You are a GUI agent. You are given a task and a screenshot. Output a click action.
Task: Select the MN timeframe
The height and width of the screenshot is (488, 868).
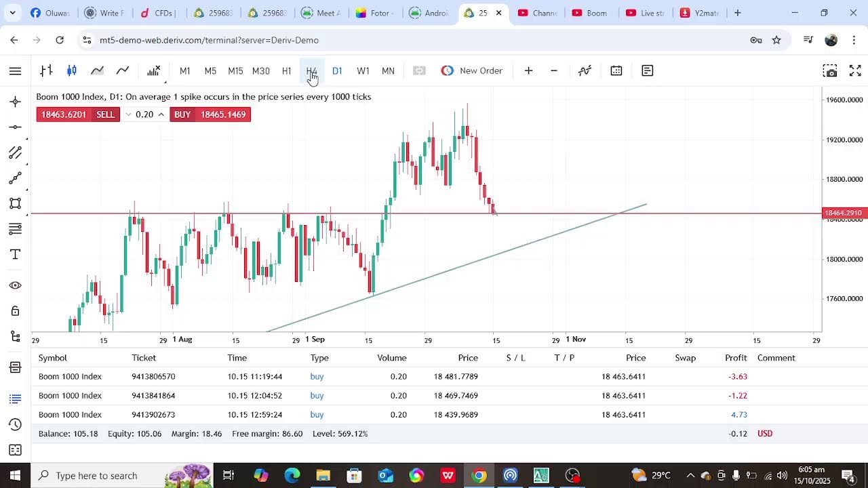(x=388, y=70)
